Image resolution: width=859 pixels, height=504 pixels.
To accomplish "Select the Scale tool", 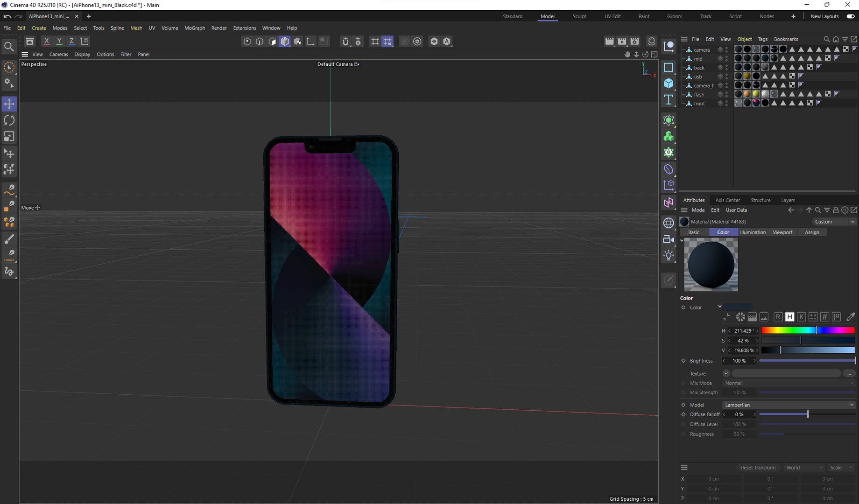I will click(x=9, y=136).
